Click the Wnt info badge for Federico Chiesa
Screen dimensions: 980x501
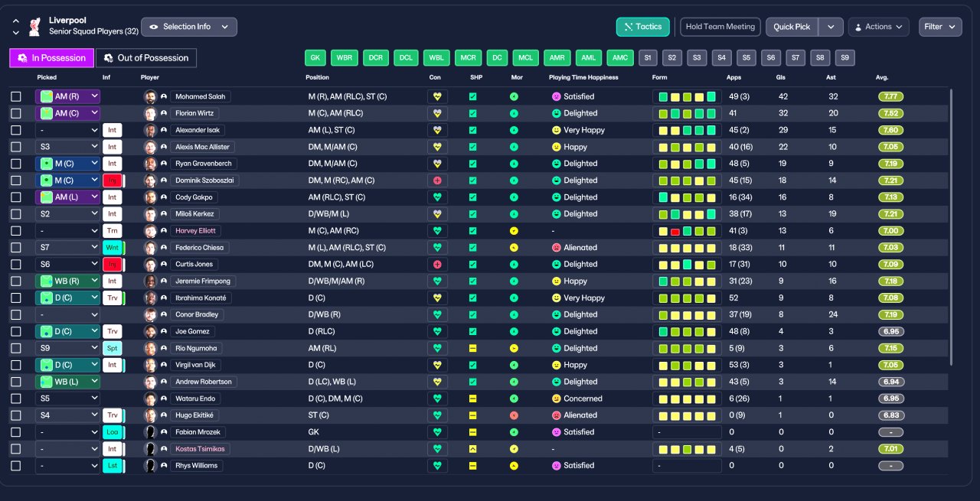[x=113, y=248]
